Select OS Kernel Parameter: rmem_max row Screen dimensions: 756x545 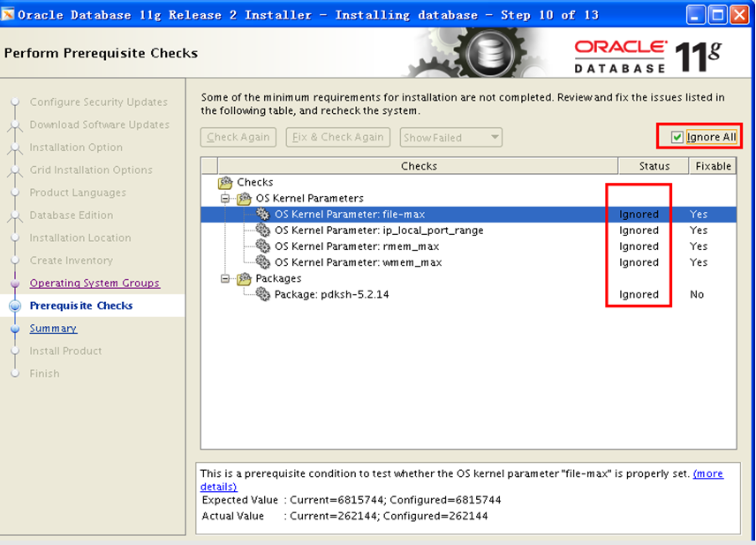tap(469, 246)
